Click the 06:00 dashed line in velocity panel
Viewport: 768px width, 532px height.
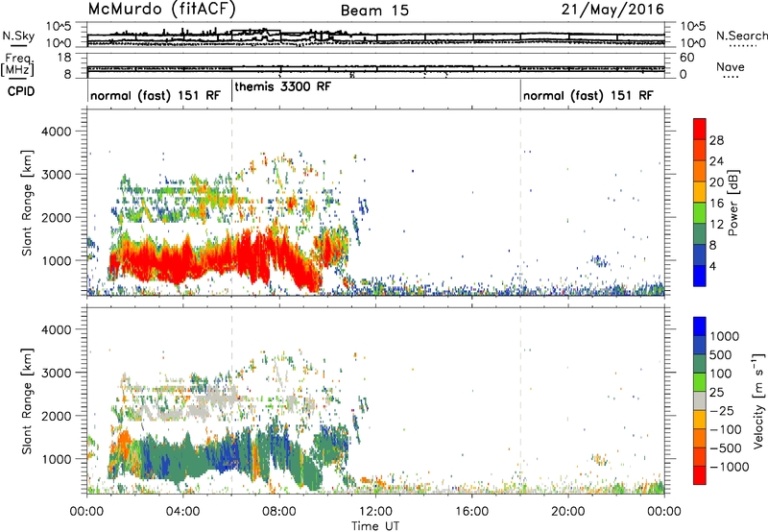(231, 400)
